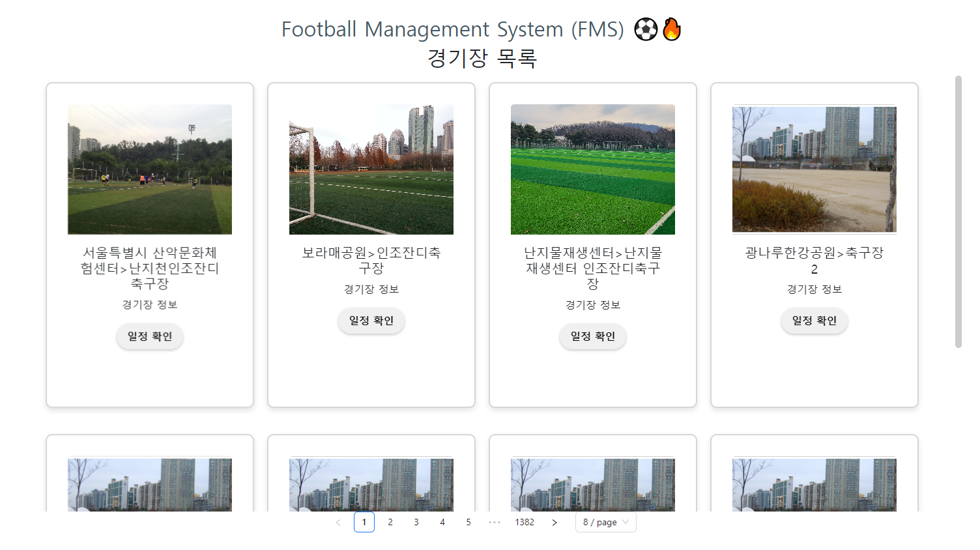980x550 pixels.
Task: Click 일정 확인 on the 보라매공원 card
Action: point(371,321)
